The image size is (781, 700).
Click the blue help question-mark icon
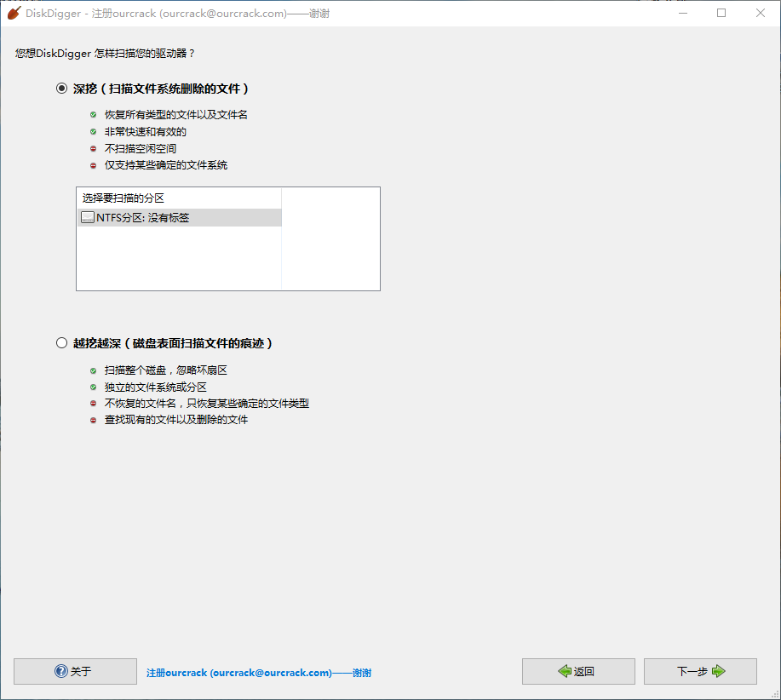tap(60, 671)
